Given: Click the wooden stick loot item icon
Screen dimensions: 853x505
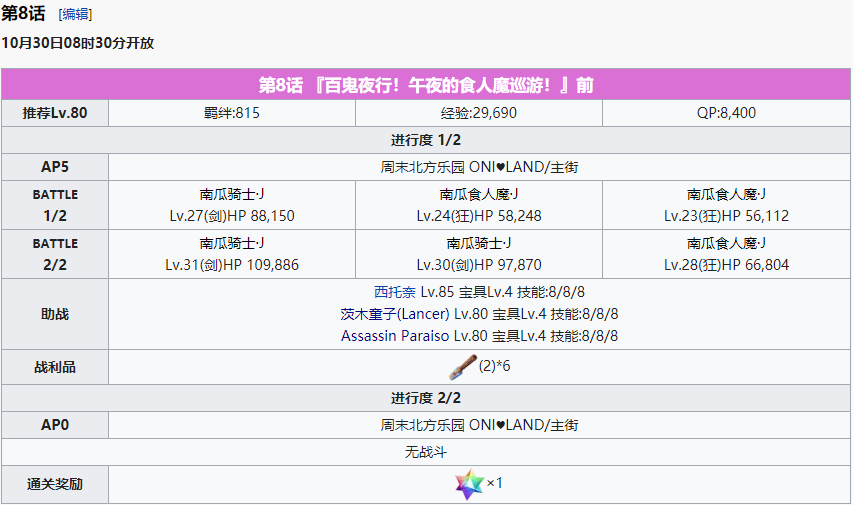Looking at the screenshot, I should pos(462,367).
